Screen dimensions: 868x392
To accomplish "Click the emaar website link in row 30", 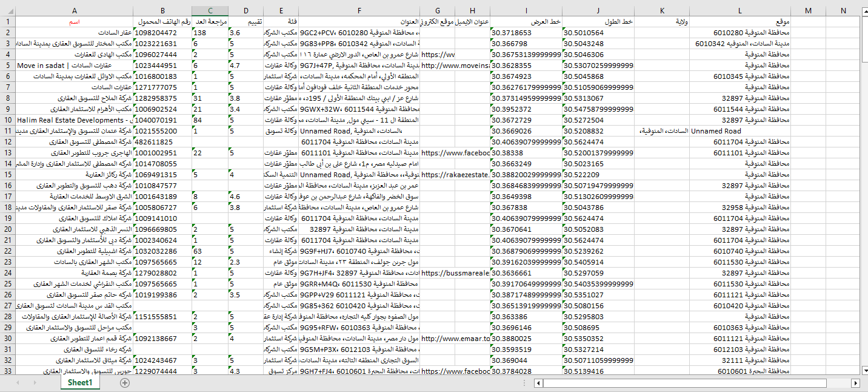I will click(x=455, y=339).
